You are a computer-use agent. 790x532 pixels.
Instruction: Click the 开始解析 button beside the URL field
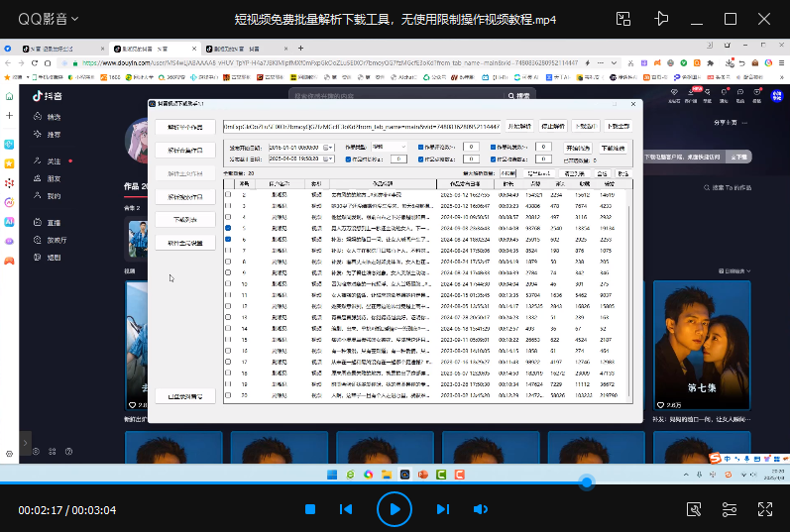519,126
